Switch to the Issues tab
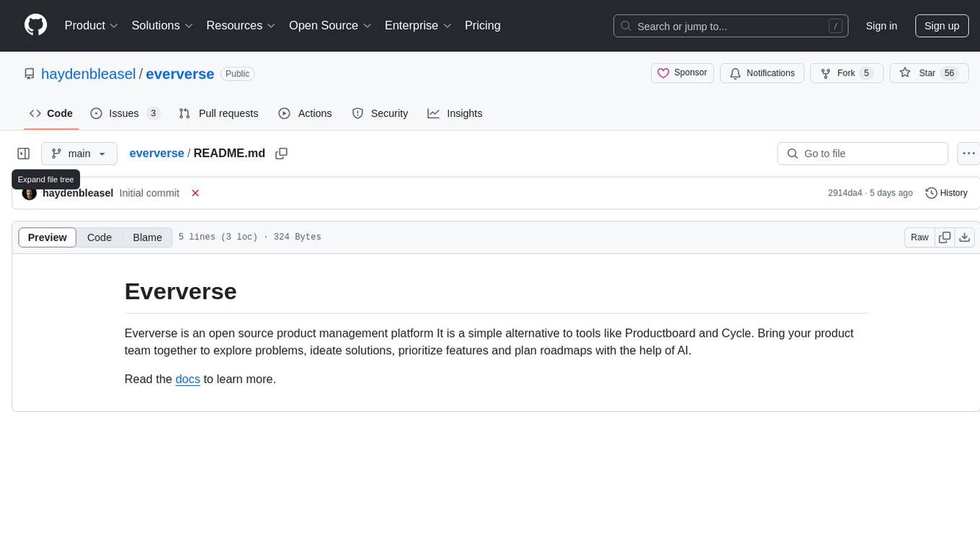 125,113
